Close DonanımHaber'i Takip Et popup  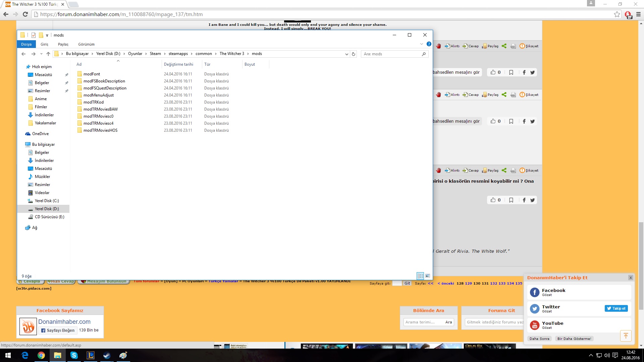click(631, 278)
